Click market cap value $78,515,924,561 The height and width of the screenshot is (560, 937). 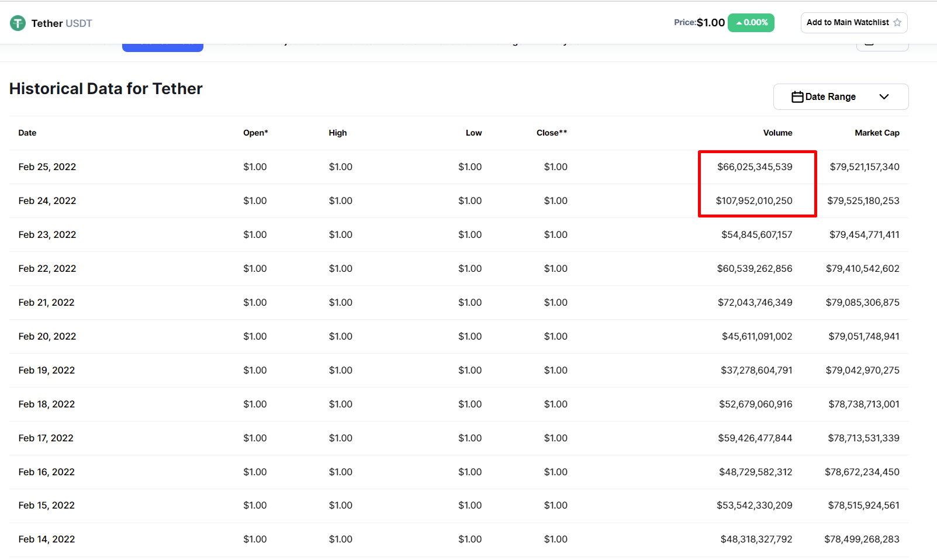[x=863, y=505]
